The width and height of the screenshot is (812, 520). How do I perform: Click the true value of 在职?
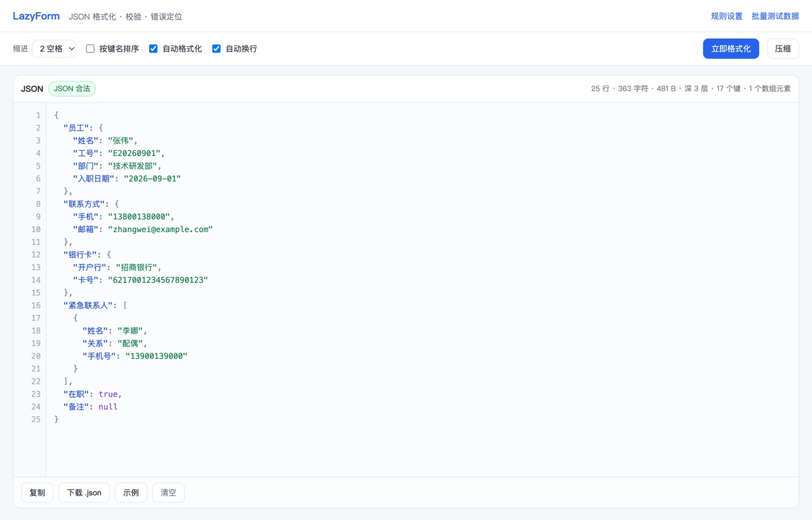pos(108,394)
